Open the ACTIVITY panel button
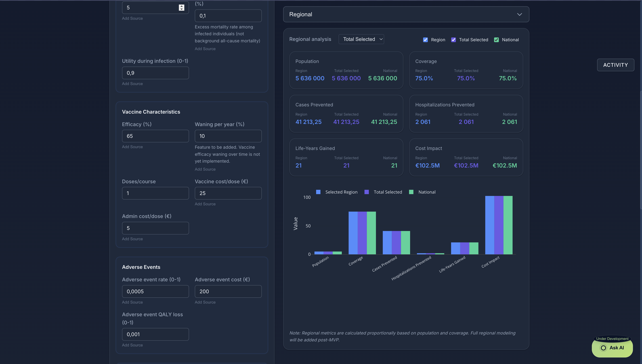Screen dimensions: 642x364 616,65
